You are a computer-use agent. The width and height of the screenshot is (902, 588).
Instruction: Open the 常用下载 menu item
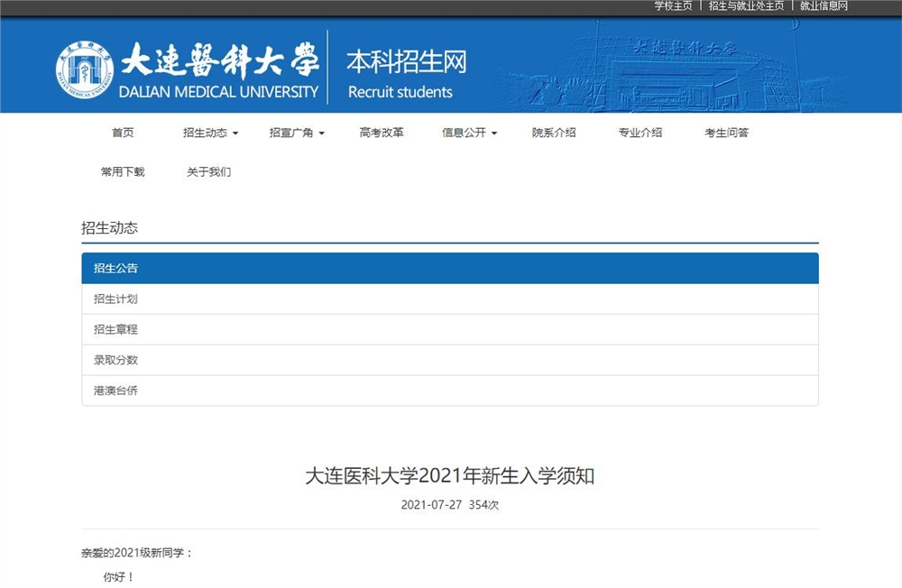click(x=123, y=171)
